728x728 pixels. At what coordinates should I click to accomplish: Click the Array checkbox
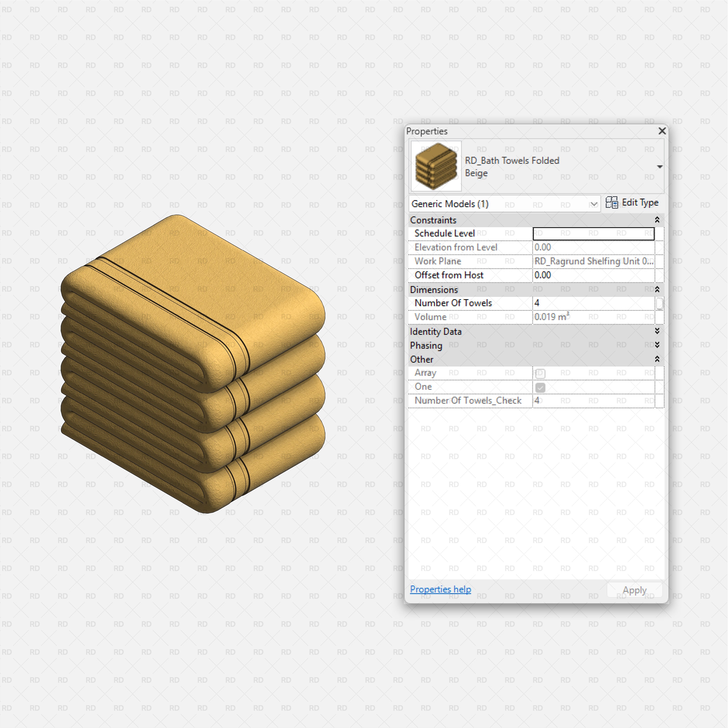[540, 373]
